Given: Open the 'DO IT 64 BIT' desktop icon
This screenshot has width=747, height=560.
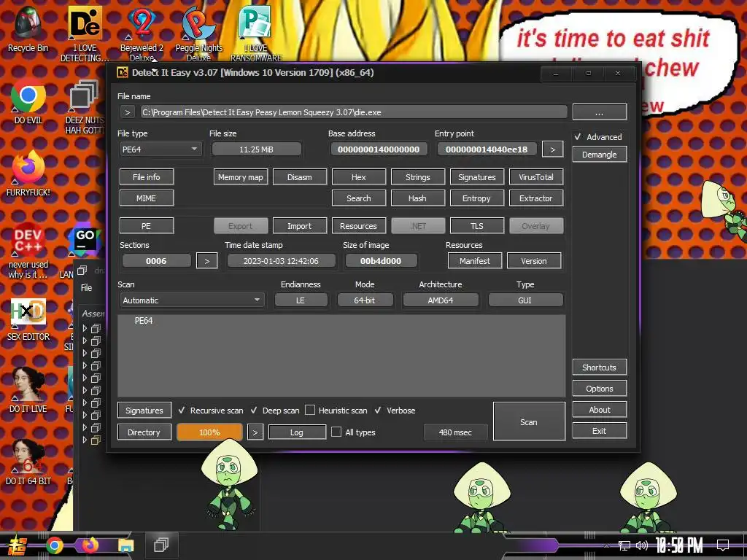Looking at the screenshot, I should click(x=28, y=462).
